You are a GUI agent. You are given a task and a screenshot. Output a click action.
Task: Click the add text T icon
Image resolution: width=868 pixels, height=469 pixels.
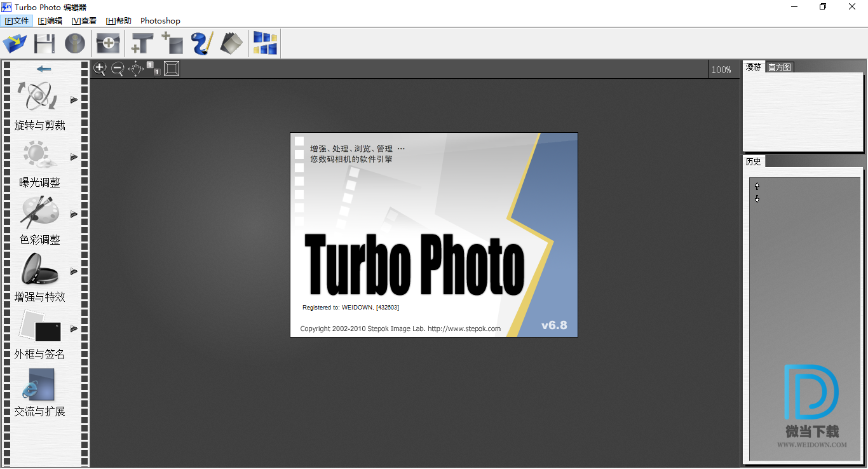tap(142, 44)
